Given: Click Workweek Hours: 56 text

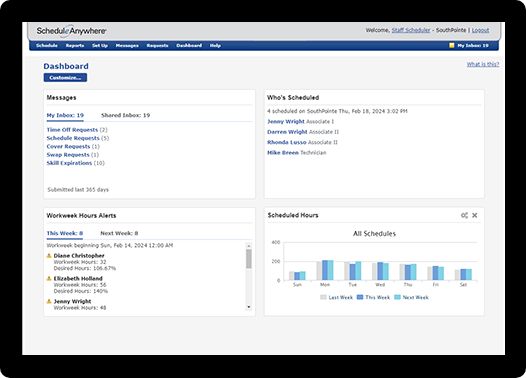Looking at the screenshot, I should pos(80,285).
